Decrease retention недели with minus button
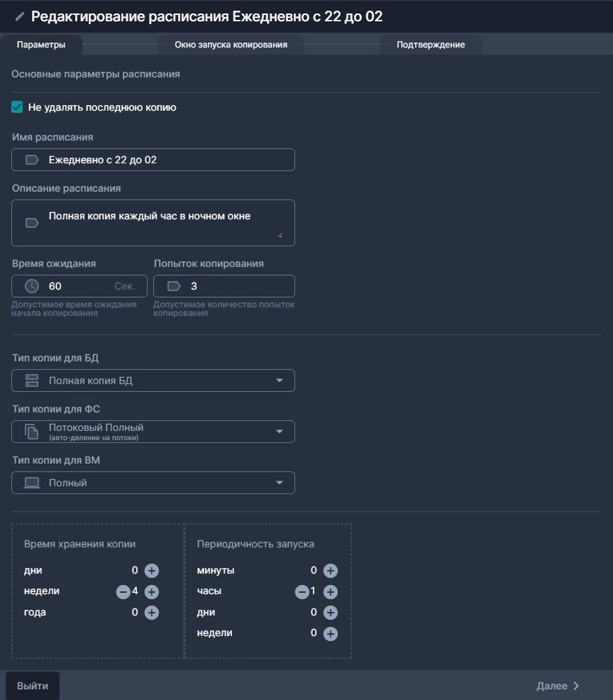 [123, 592]
